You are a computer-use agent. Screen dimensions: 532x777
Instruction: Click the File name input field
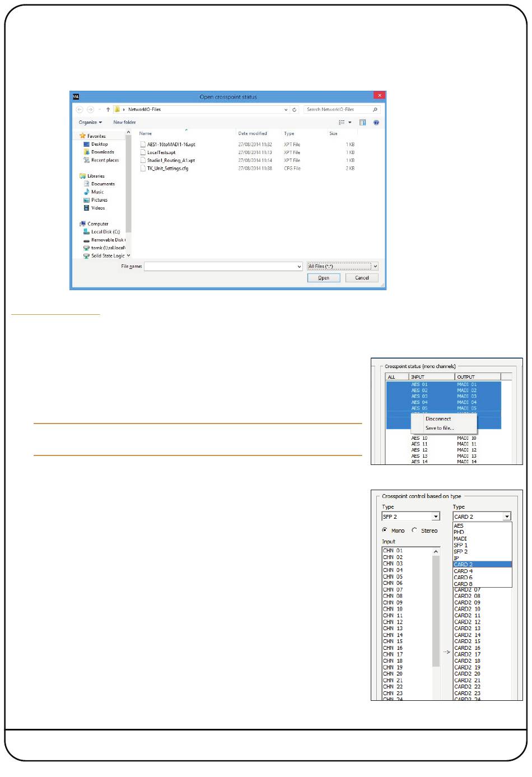222,267
